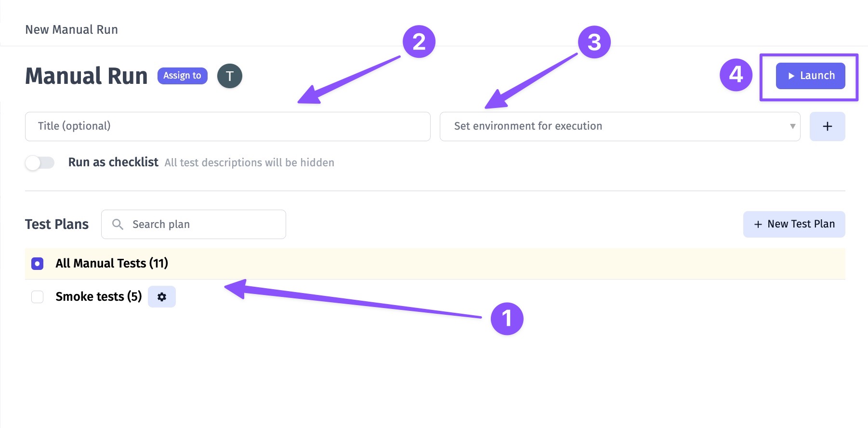Click into the Search plan box
This screenshot has width=868, height=428.
click(x=194, y=224)
